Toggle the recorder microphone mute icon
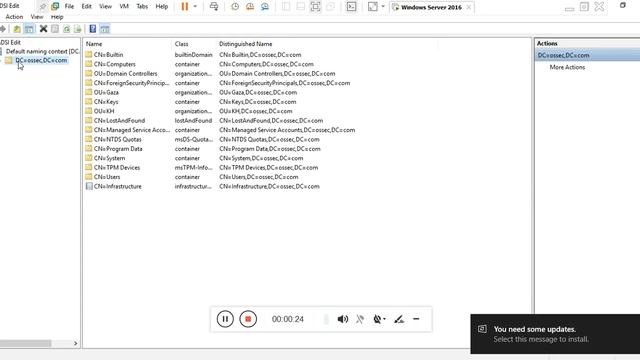This screenshot has height=360, width=640. click(360, 319)
